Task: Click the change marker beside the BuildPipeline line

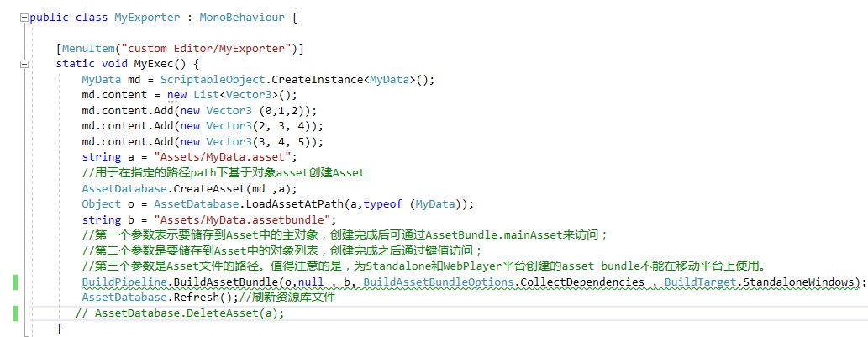Action: (x=15, y=282)
